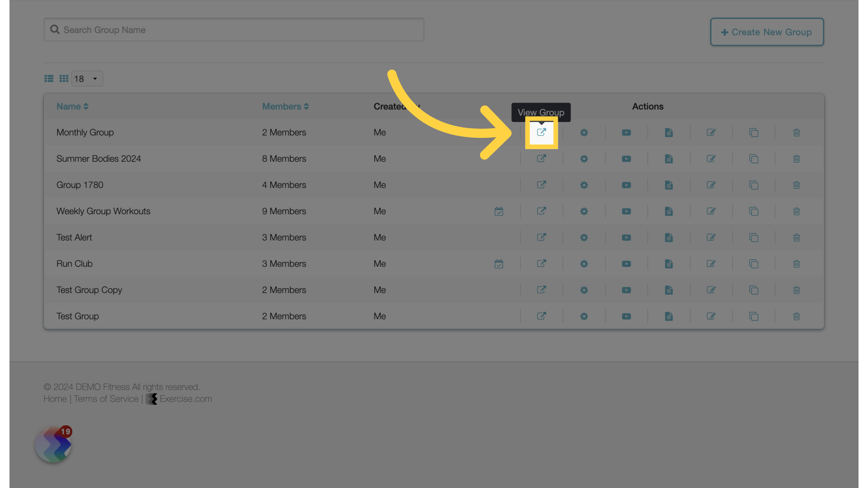The height and width of the screenshot is (488, 868).
Task: Click the video camera icon for Group 1780
Action: pyautogui.click(x=626, y=185)
